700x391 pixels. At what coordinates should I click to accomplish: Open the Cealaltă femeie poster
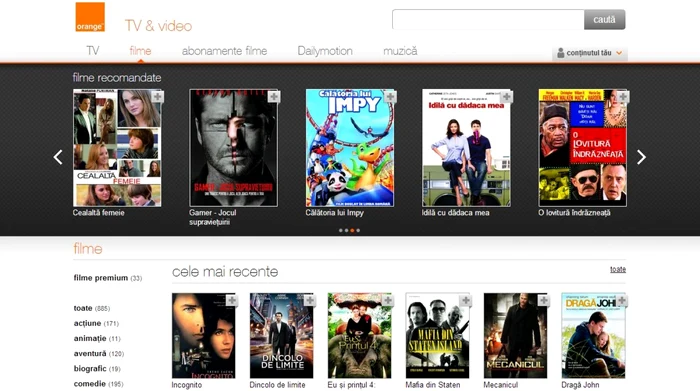click(117, 148)
